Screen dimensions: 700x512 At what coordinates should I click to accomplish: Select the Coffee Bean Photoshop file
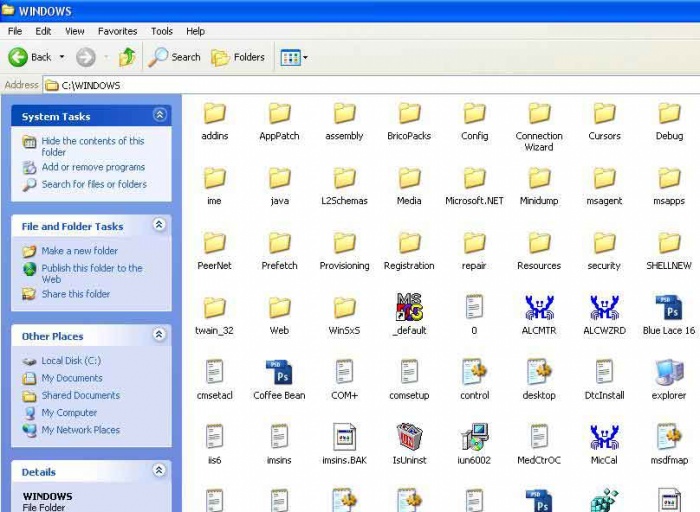[x=279, y=379]
